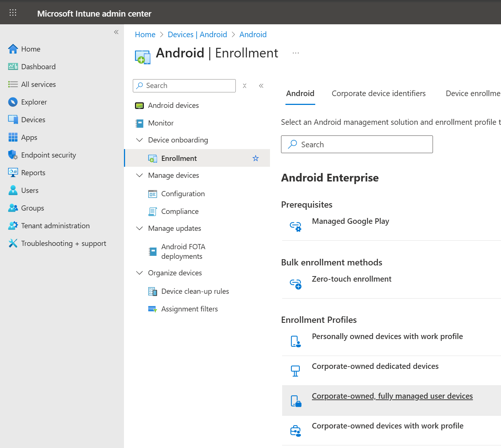Screen dimensions: 501x448
Task: Open Corporate-owned dedicated devices profile
Action: point(375,366)
